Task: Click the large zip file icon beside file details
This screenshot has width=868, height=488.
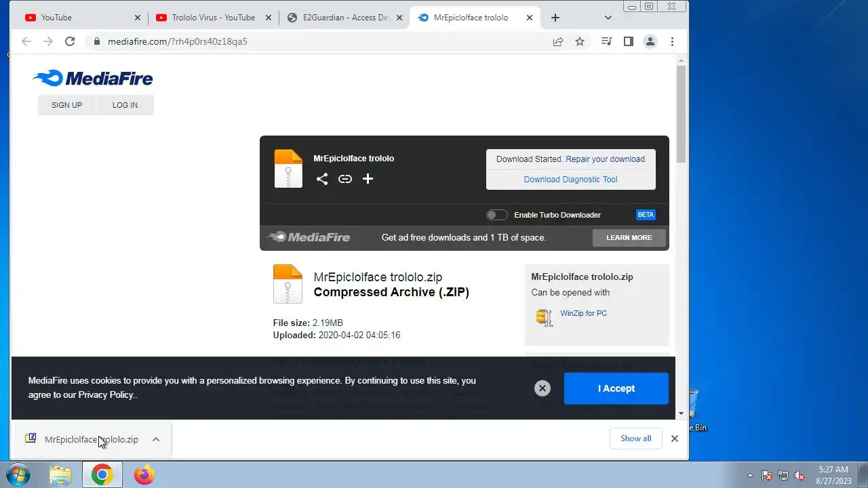Action: 288,284
